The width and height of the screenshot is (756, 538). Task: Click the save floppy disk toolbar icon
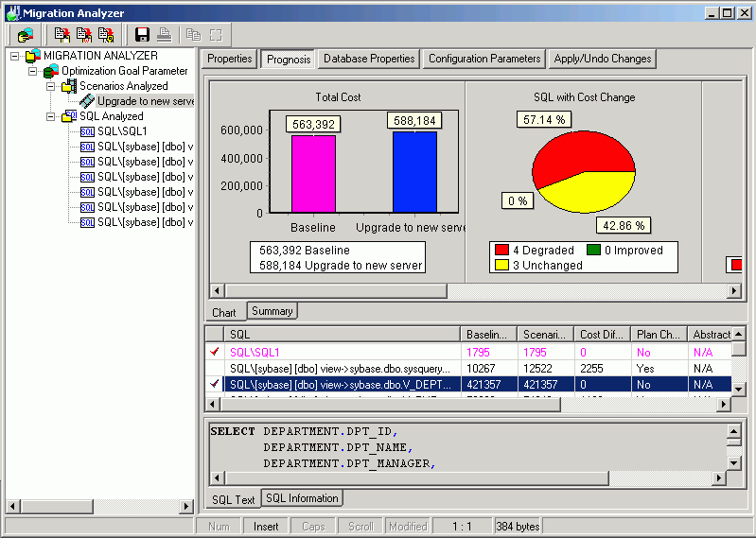pos(143,35)
